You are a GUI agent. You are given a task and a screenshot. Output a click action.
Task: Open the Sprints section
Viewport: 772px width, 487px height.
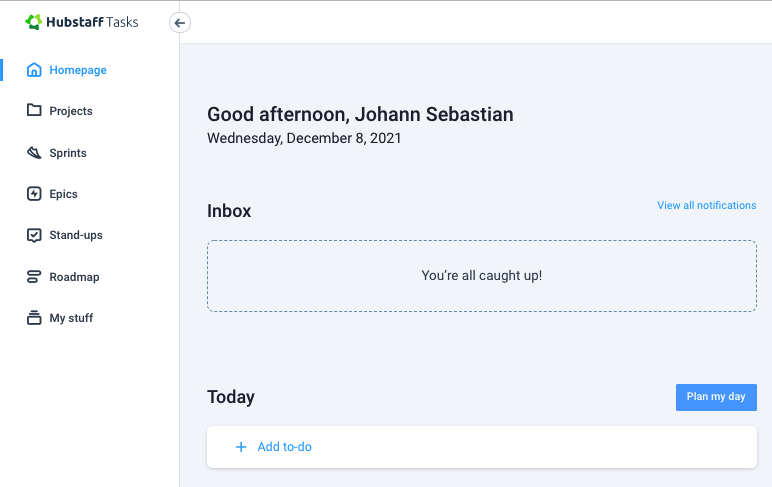68,153
